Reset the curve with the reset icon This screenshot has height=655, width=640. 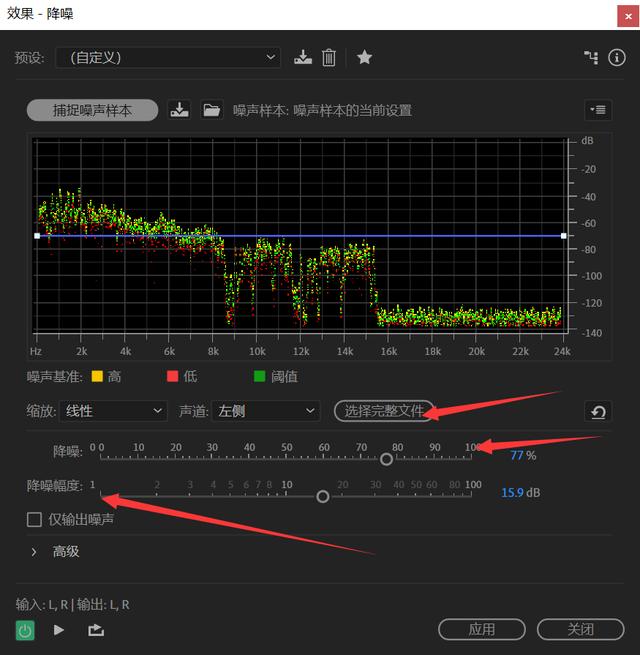click(598, 412)
